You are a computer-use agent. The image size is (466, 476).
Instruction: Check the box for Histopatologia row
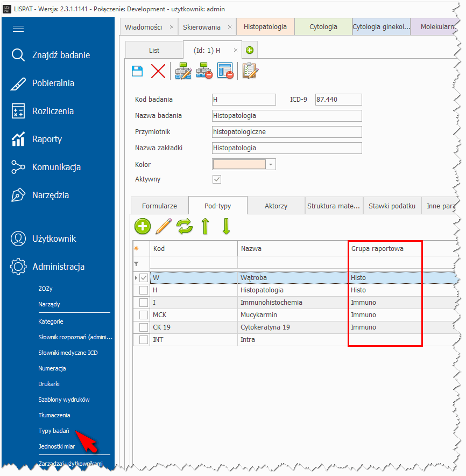click(x=144, y=290)
